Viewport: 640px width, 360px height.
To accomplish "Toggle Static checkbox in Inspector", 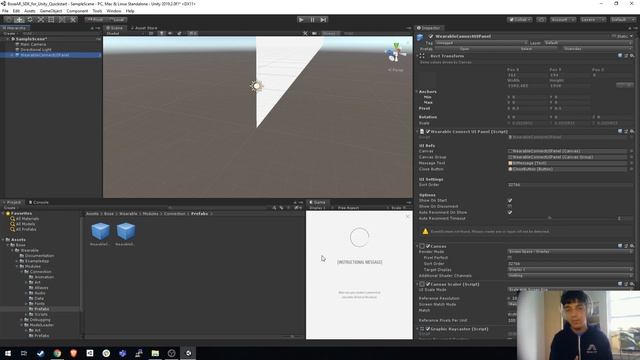I will 613,36.
